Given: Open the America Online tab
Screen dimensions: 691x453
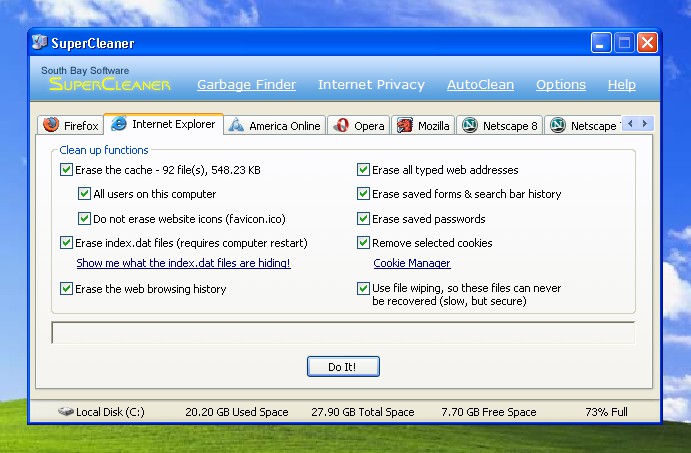Looking at the screenshot, I should [275, 126].
